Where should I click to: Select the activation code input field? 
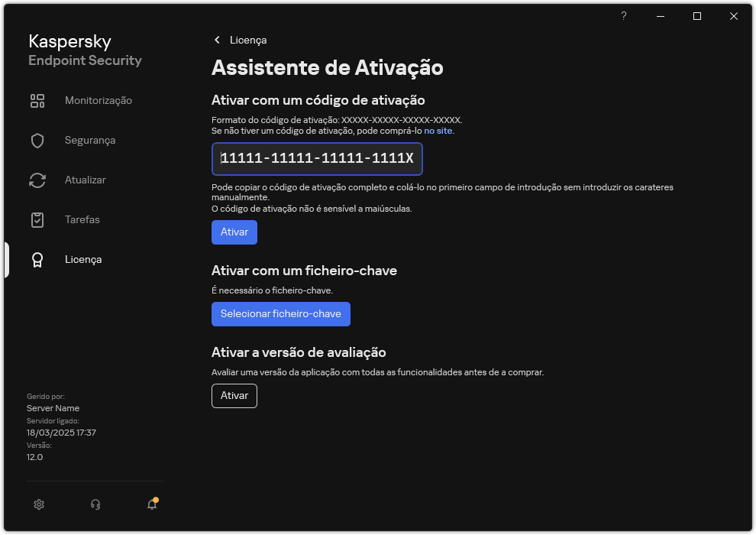click(x=317, y=159)
